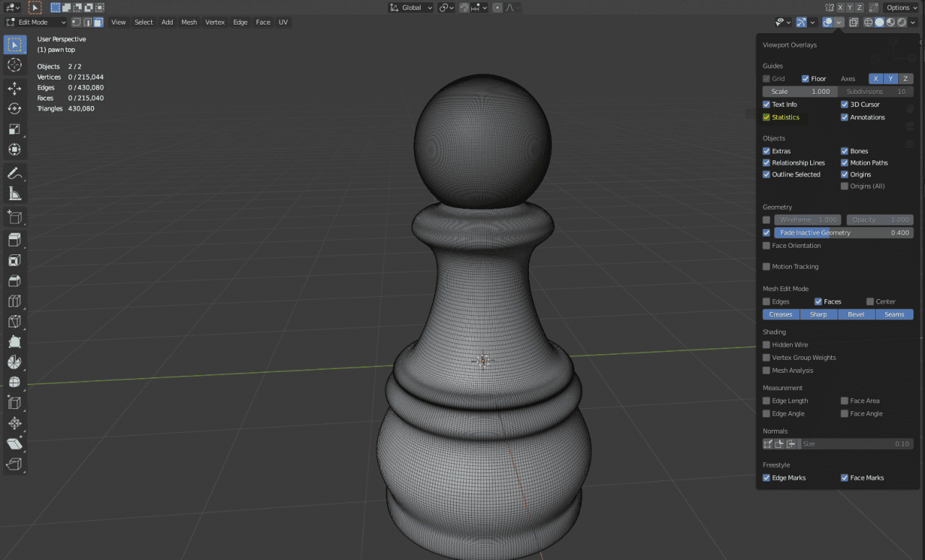Select the Cursor tool
925x560 pixels.
[14, 65]
